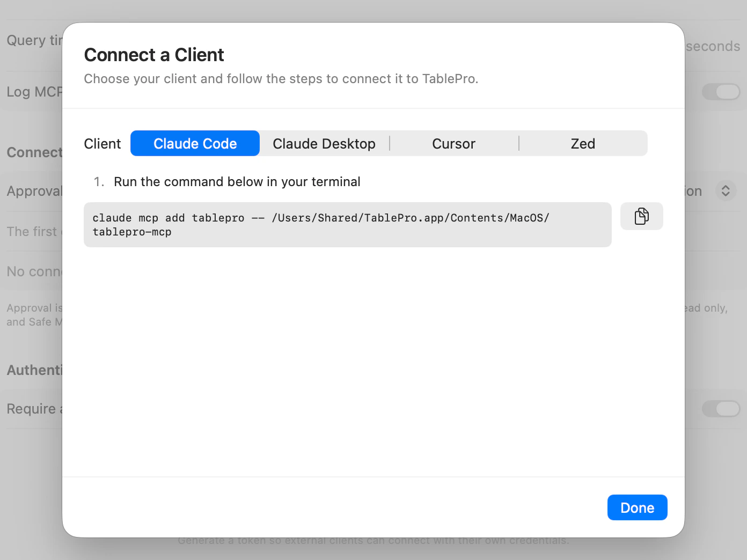The height and width of the screenshot is (560, 747).
Task: Toggle the Require switch under Authentication in background
Action: (721, 409)
